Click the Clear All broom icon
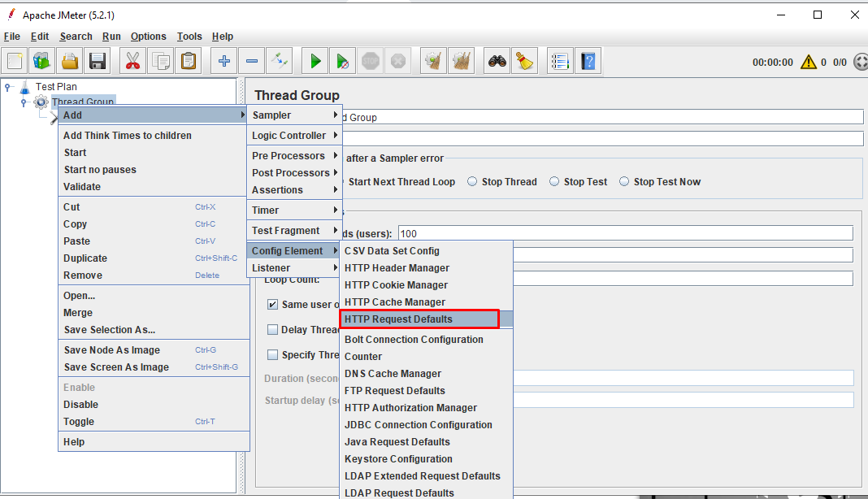 (x=525, y=60)
